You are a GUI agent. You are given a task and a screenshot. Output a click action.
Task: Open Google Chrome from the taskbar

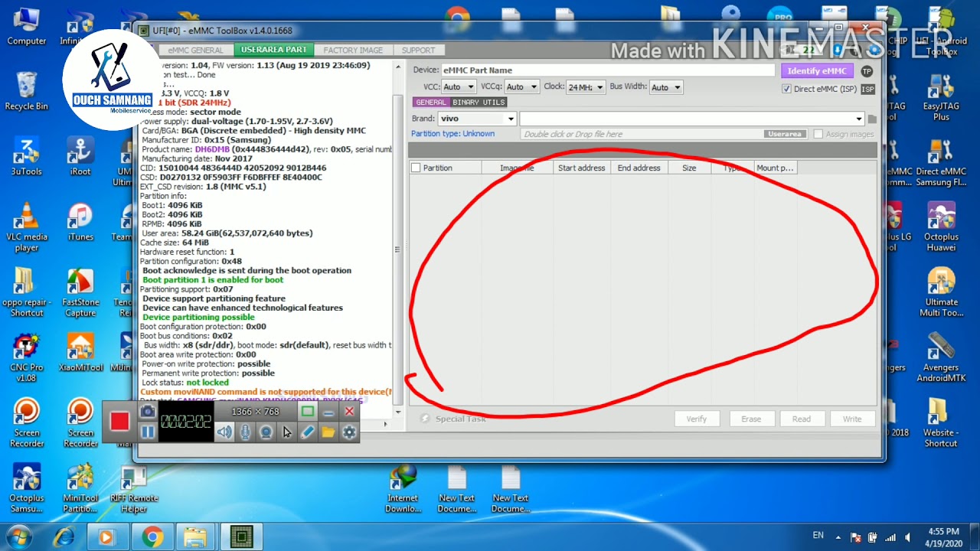[x=152, y=537]
